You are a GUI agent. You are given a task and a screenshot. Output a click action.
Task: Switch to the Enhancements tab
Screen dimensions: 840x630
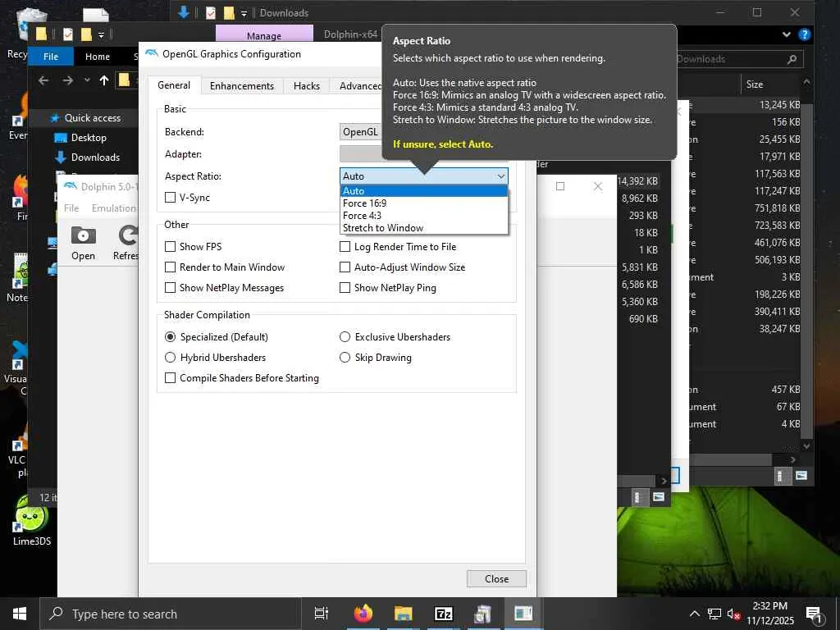click(242, 85)
